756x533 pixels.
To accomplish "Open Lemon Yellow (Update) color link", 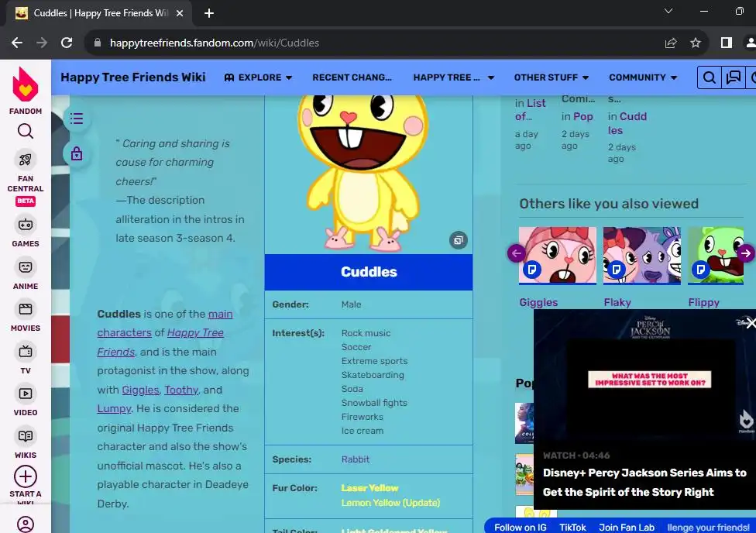I will pos(390,503).
